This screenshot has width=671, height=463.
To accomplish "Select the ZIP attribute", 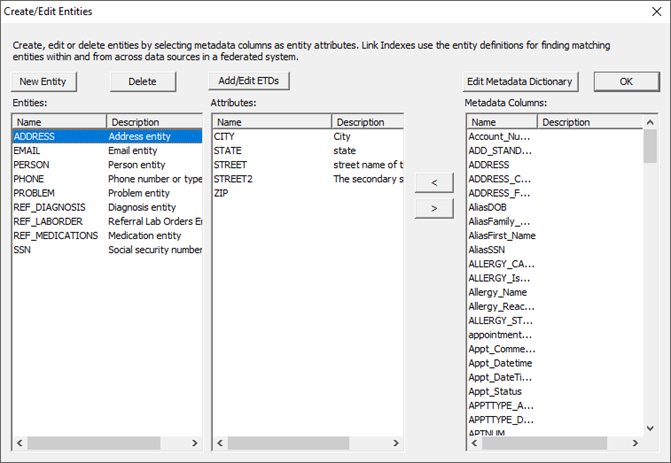I will (x=308, y=193).
